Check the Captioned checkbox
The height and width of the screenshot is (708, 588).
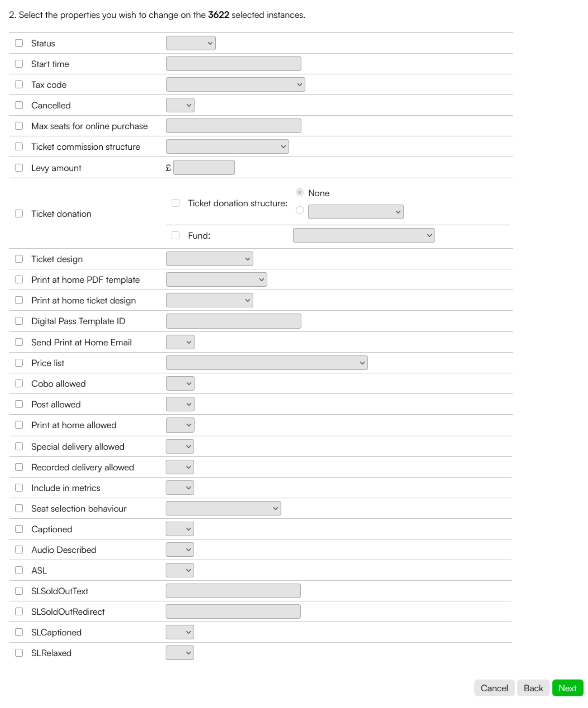(19, 529)
